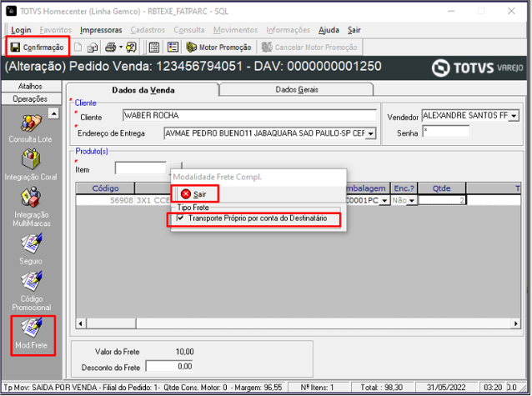Open Integração MultiMarcas shortcut
The image size is (532, 396).
(31, 207)
